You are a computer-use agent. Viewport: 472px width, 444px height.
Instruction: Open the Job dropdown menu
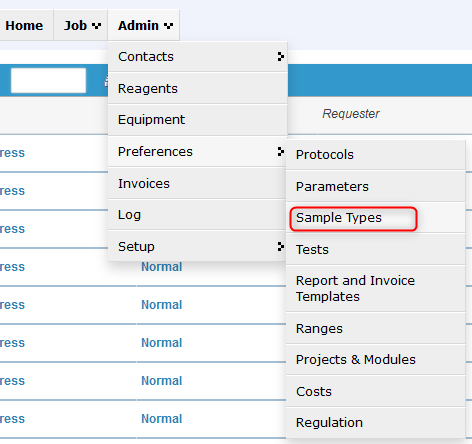(x=81, y=25)
